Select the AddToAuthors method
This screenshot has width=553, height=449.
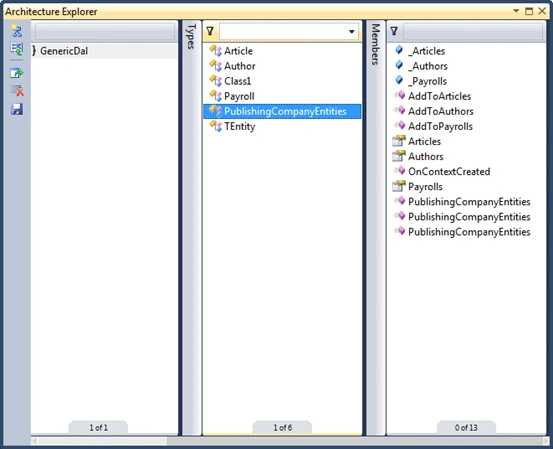point(440,111)
